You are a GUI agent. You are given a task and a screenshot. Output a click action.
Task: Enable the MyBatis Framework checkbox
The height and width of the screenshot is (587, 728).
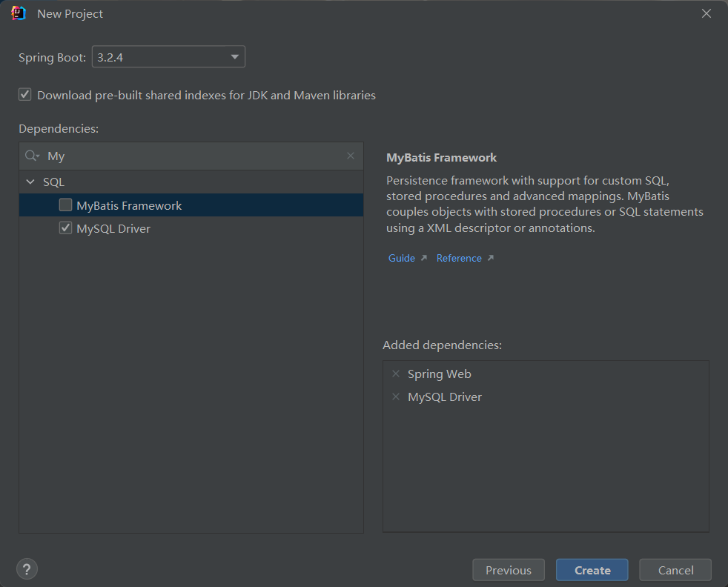click(66, 205)
